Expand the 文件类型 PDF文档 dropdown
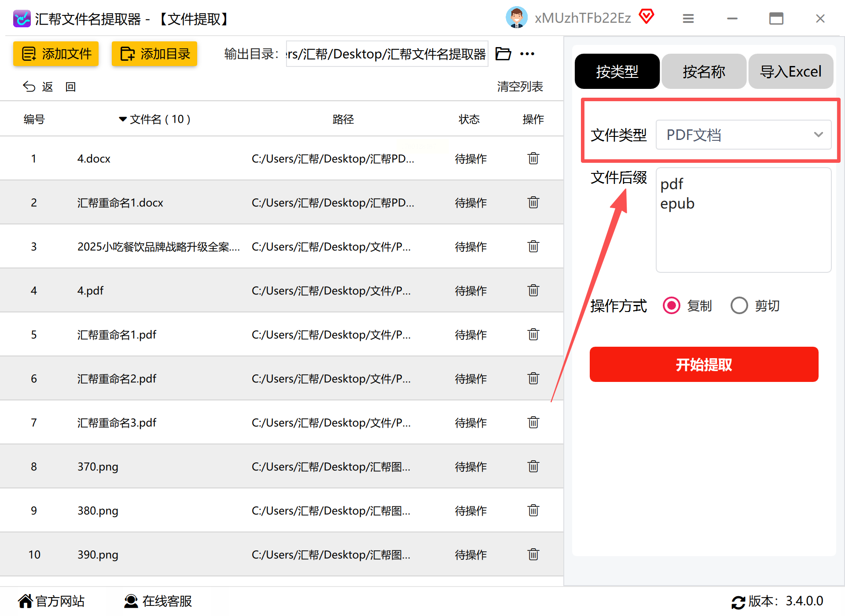 (743, 135)
